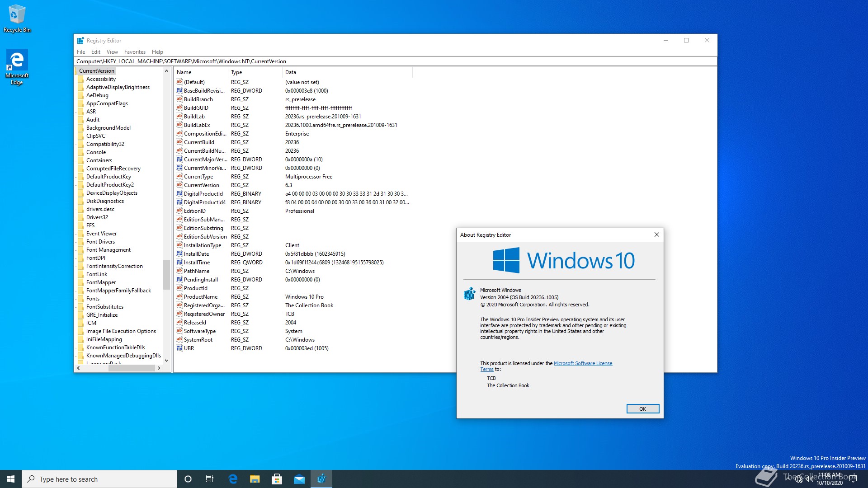
Task: Open the Microsoft Software License Terms link
Action: coord(583,363)
